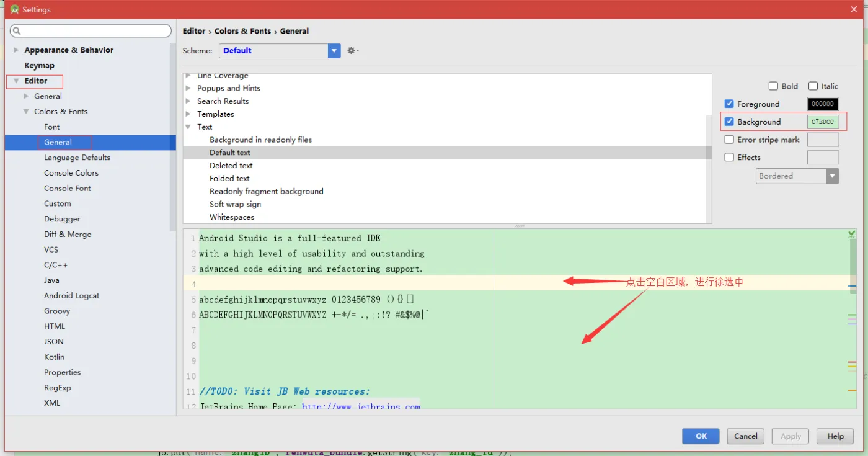Open Custom colors page

58,203
